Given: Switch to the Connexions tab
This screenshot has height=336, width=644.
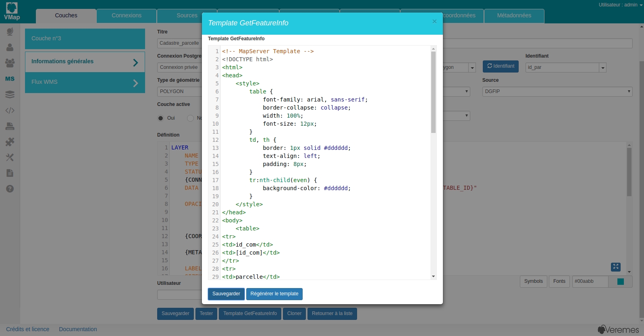Looking at the screenshot, I should [127, 16].
